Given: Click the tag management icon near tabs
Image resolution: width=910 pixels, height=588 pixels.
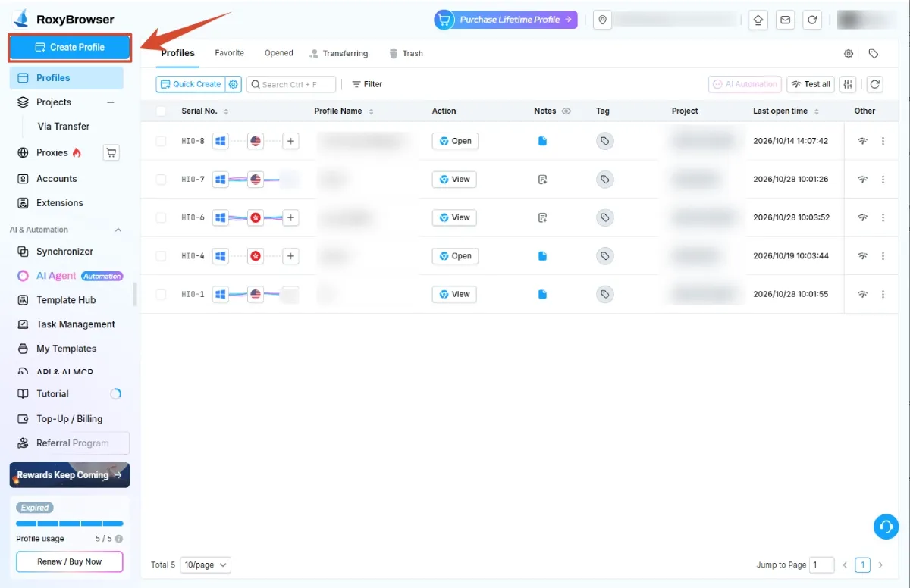Looking at the screenshot, I should point(874,54).
